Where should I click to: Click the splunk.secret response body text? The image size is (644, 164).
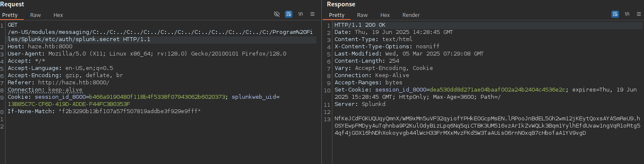(x=487, y=126)
